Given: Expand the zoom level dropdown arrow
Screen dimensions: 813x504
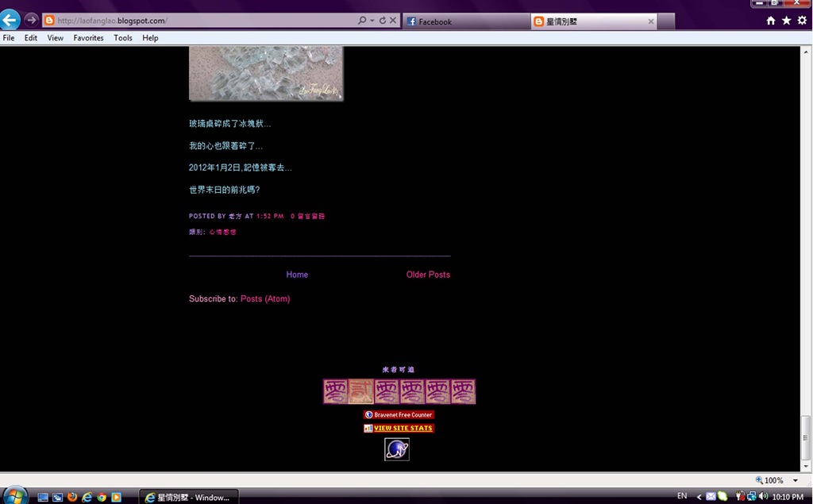Looking at the screenshot, I should point(795,480).
